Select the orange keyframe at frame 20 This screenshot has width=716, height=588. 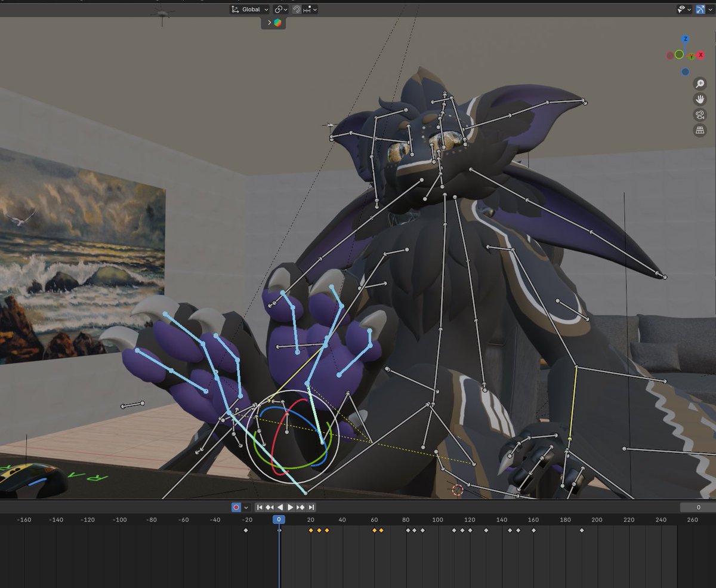coord(310,530)
